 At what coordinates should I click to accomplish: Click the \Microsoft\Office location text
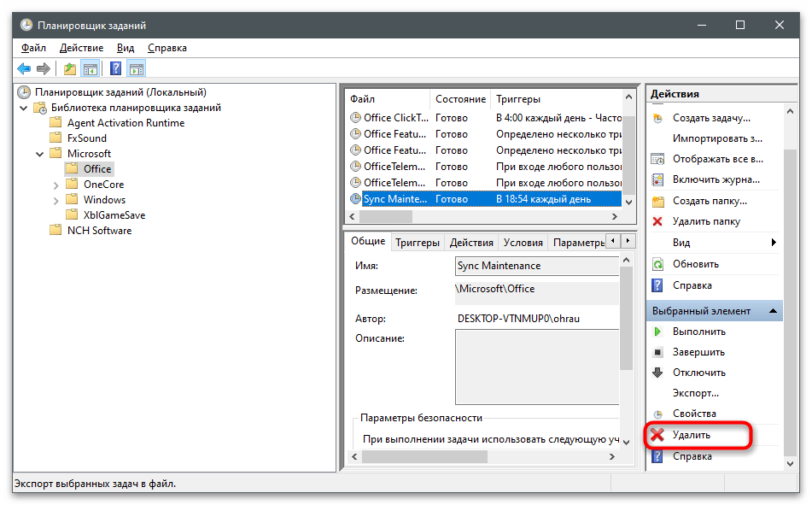click(494, 290)
